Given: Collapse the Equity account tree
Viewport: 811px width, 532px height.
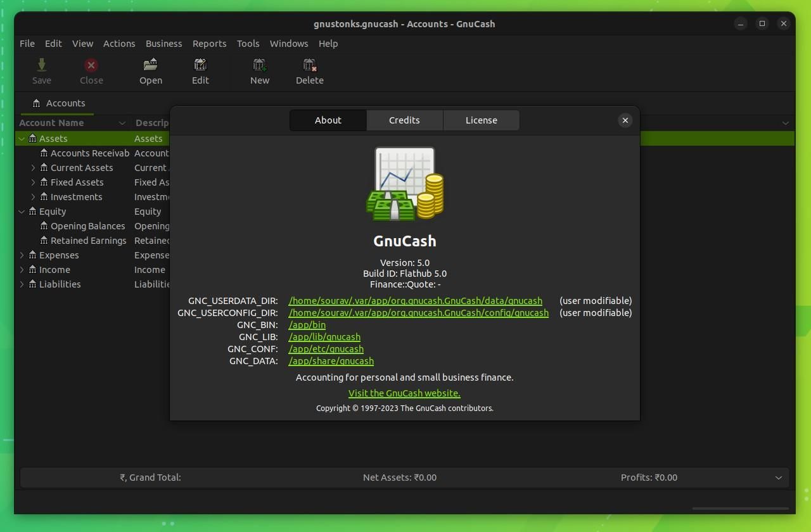Looking at the screenshot, I should [21, 211].
